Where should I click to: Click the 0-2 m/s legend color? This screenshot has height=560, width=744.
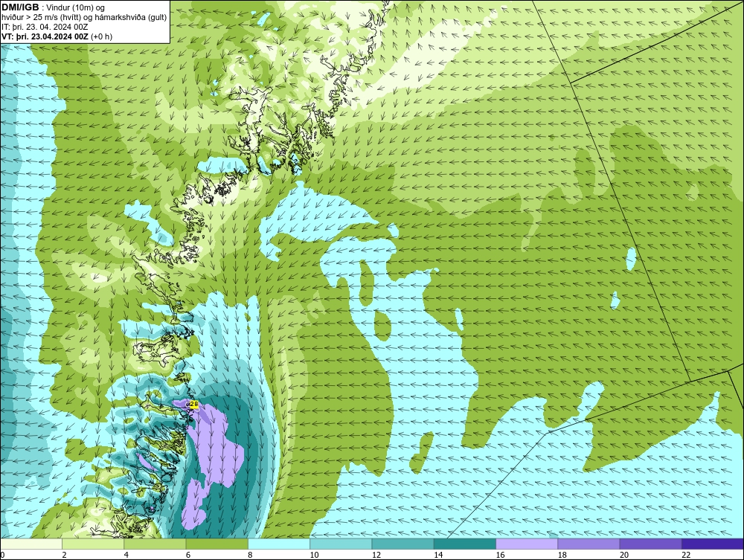31,544
